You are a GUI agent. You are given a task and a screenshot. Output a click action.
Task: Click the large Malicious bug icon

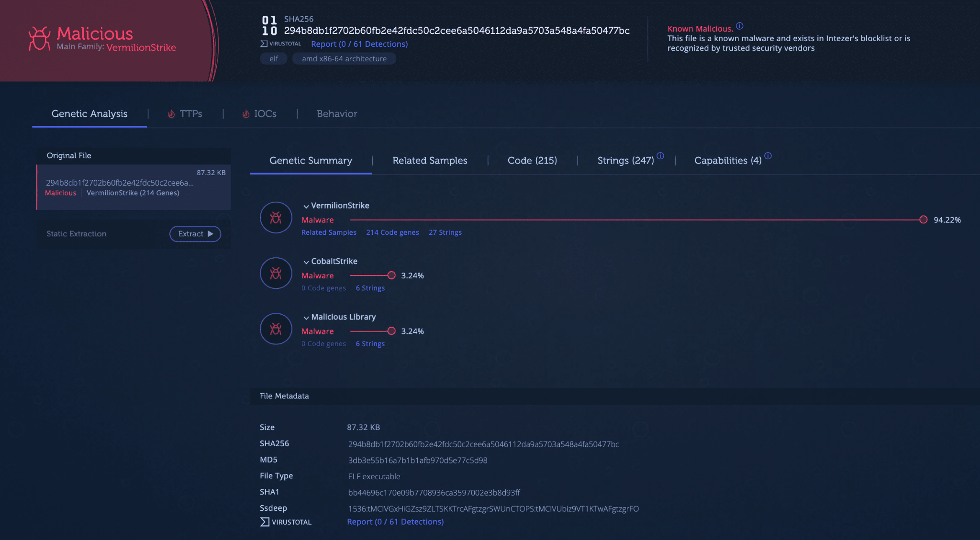39,38
